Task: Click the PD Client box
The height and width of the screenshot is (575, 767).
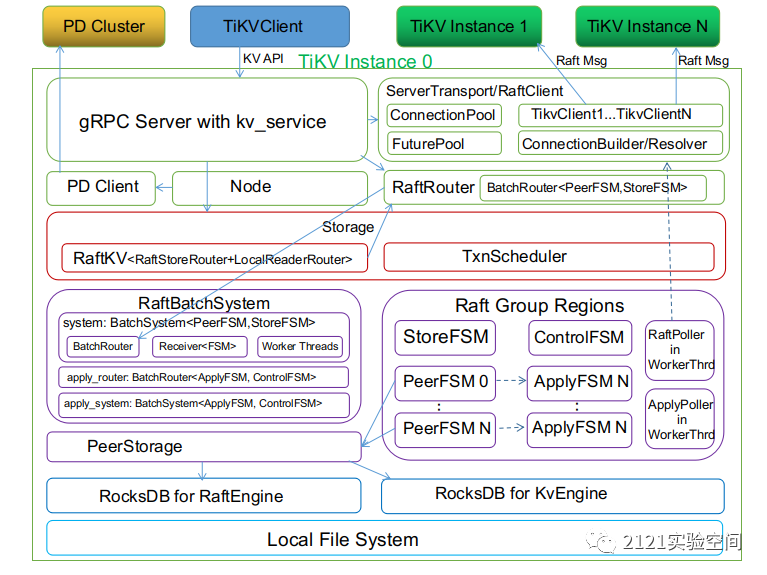Action: pyautogui.click(x=103, y=187)
